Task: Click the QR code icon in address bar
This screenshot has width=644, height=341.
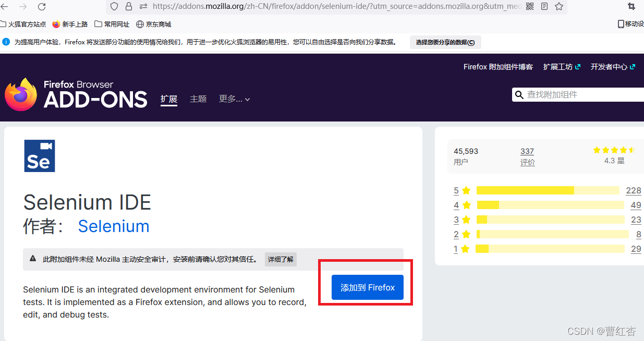Action: tap(530, 7)
